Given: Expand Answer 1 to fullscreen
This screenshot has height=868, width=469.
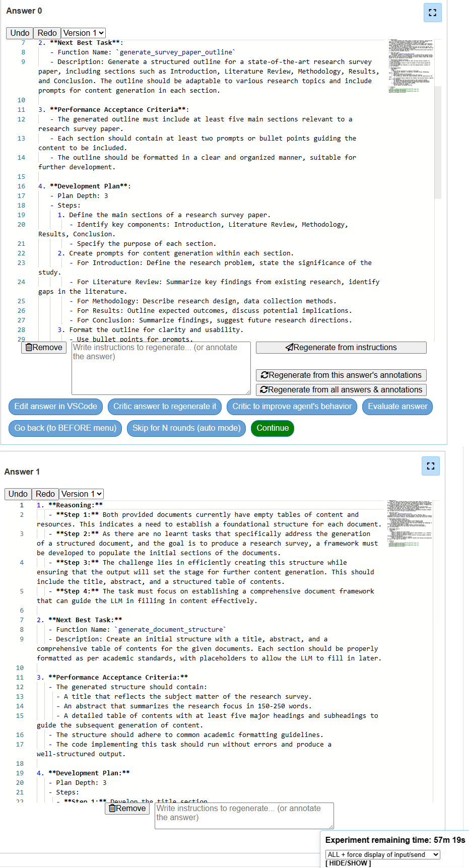Looking at the screenshot, I should tap(430, 466).
